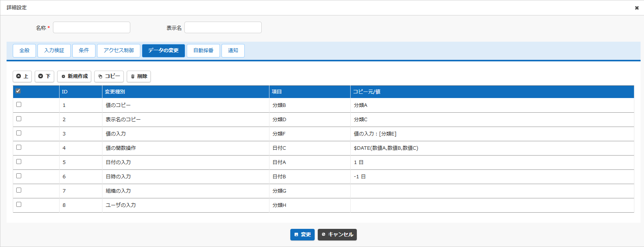The image size is (644, 247).
Task: Click the $DATE(数値A,数値B,数値C) cell
Action: click(x=492, y=148)
